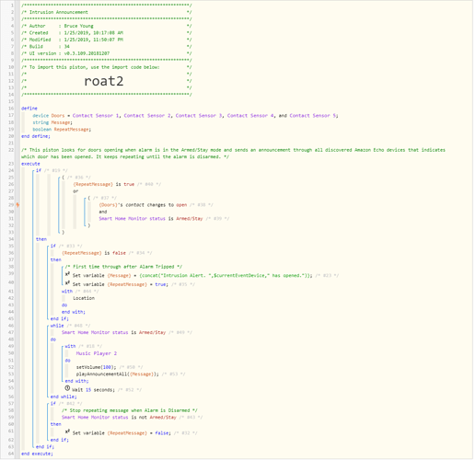
Task: Click the orange lightning trigger icon beside line 29
Action: tap(17, 205)
